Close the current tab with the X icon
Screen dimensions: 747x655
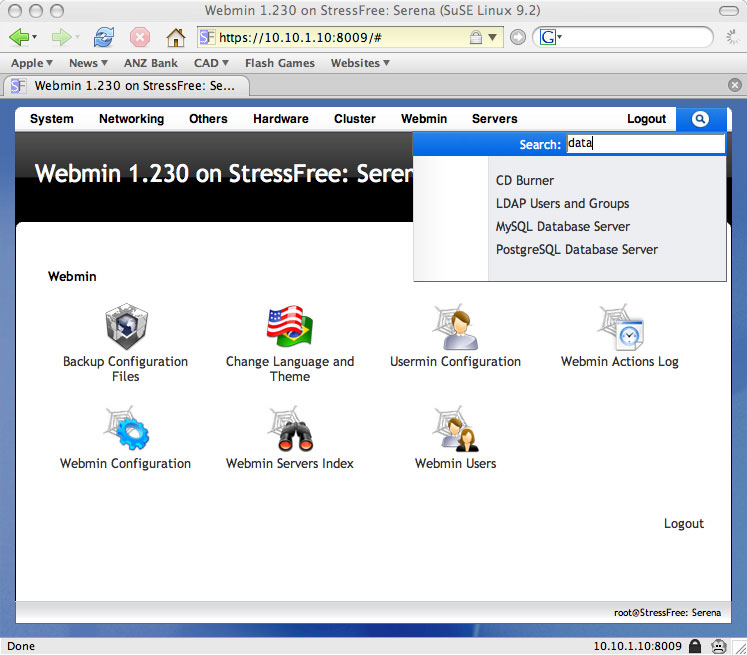(x=735, y=85)
